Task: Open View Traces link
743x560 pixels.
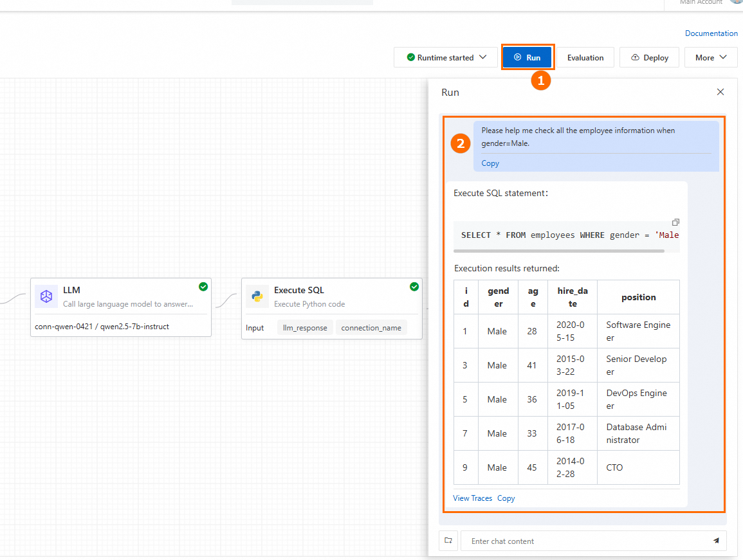Action: point(472,498)
